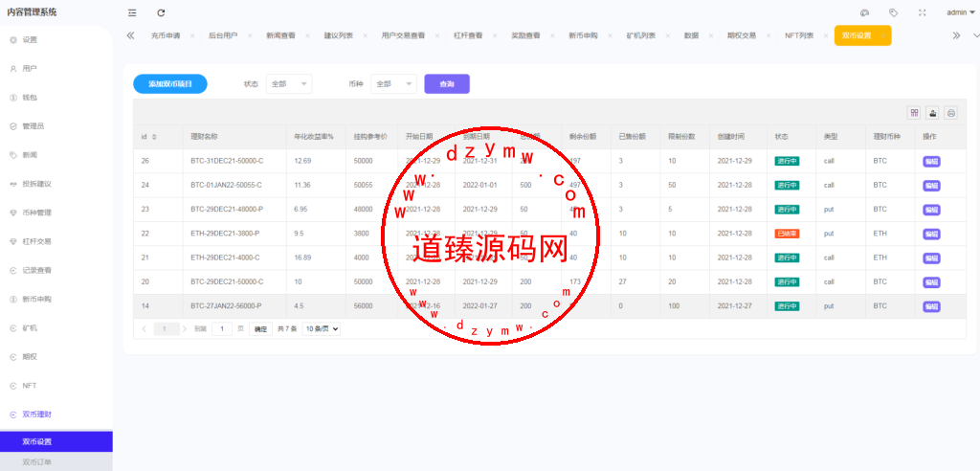Open the 10条/页 page size selector
980x471 pixels.
(322, 328)
